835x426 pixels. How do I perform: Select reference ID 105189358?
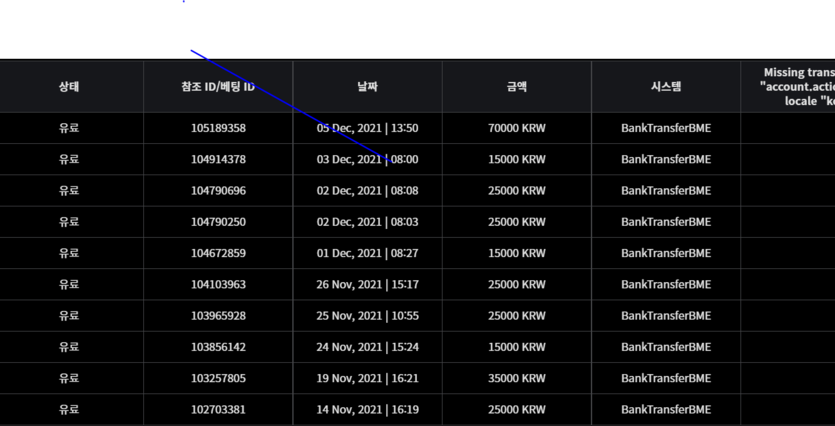218,128
